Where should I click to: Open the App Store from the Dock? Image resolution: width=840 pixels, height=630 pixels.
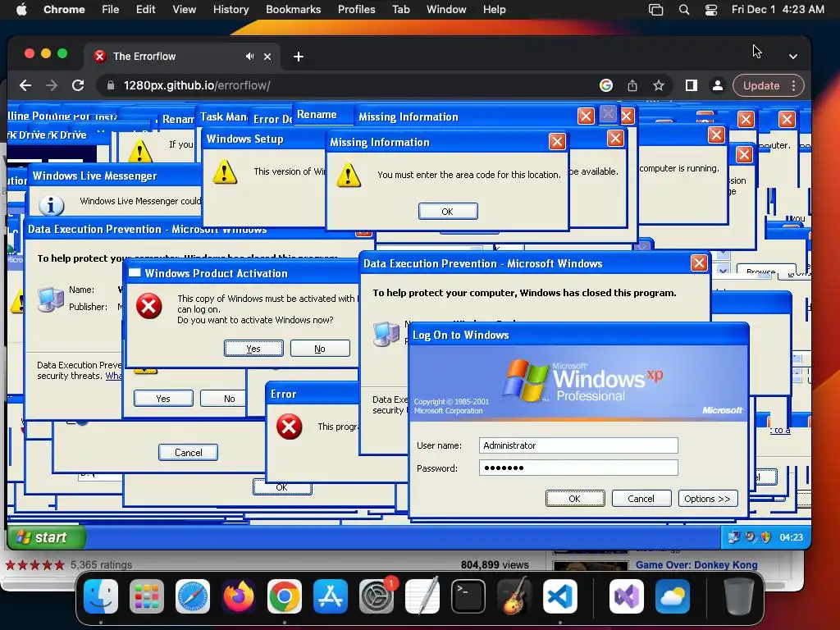click(x=331, y=596)
